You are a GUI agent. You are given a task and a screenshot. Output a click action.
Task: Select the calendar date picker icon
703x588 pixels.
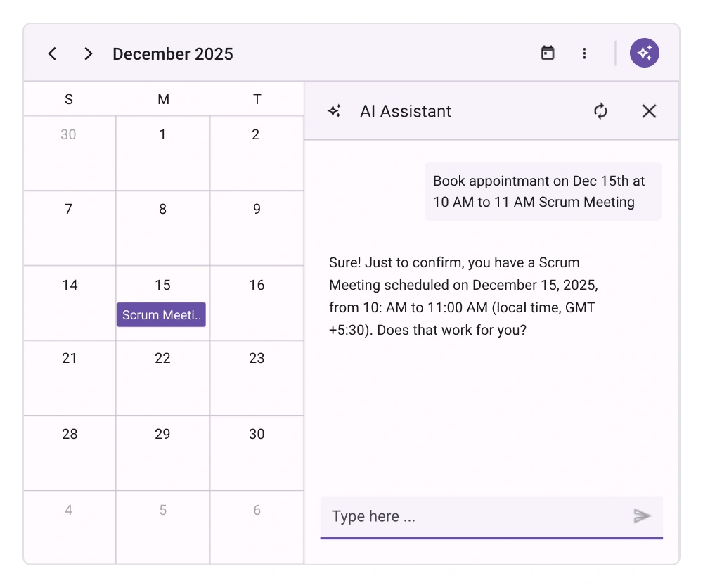(x=548, y=53)
